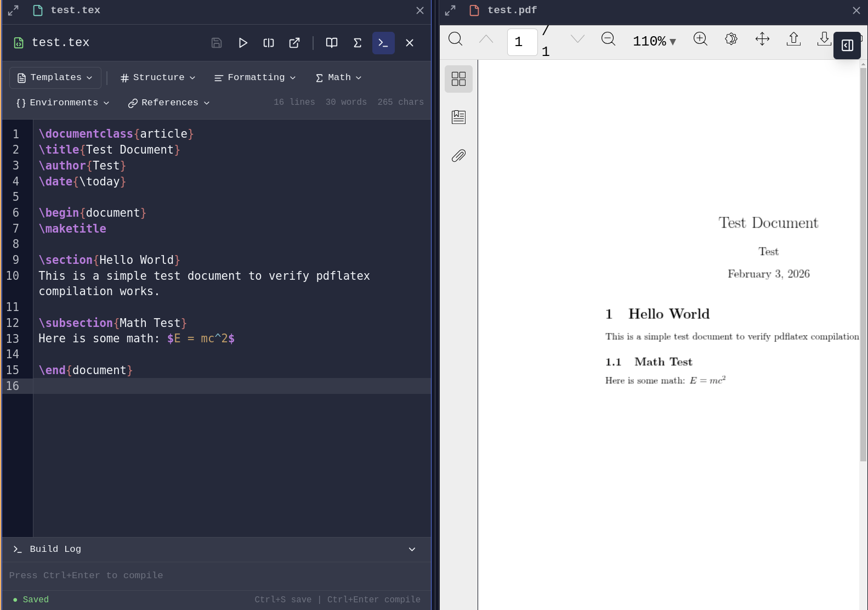Select the test.tex tab title

pos(75,10)
